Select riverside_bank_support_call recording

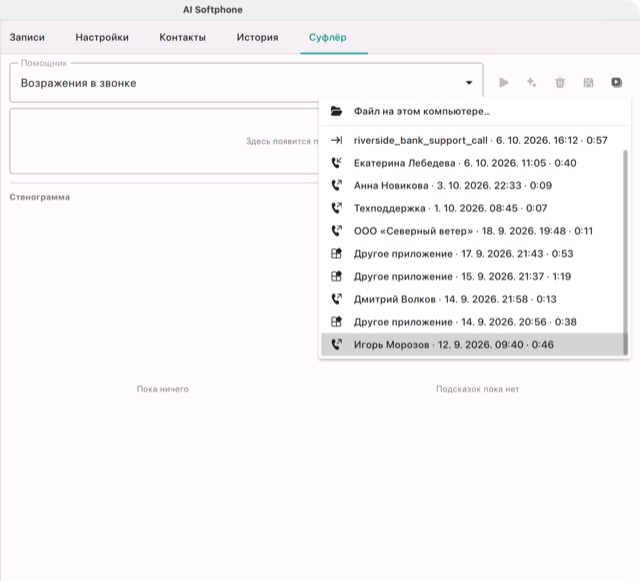point(472,140)
